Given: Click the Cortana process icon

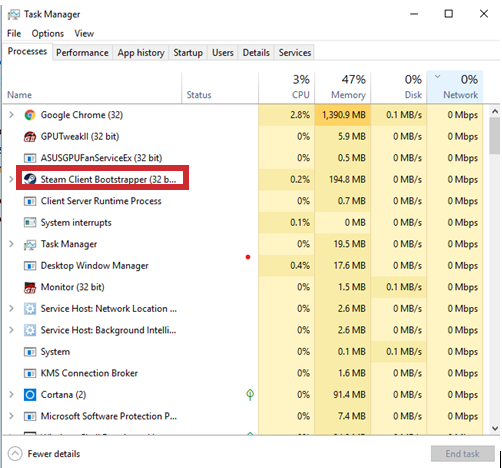Looking at the screenshot, I should click(30, 395).
